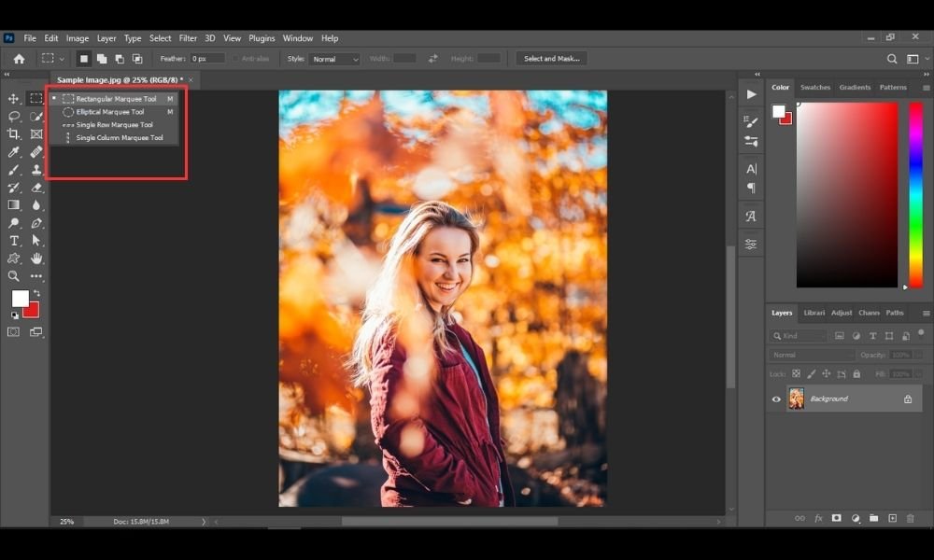Choose Single Column Marquee Tool from flyout
The image size is (934, 560).
(113, 137)
